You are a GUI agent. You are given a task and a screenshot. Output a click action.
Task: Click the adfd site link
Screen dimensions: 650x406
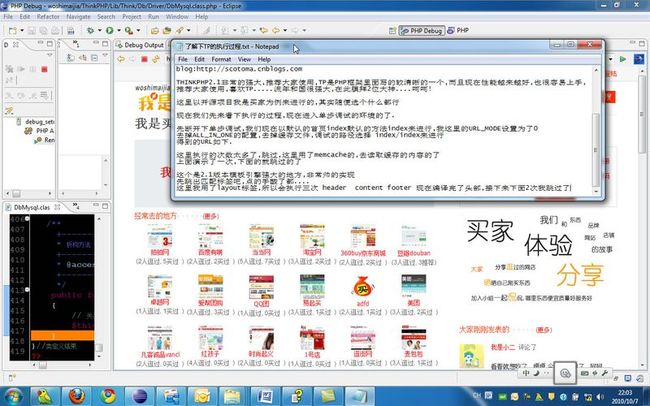pos(363,304)
